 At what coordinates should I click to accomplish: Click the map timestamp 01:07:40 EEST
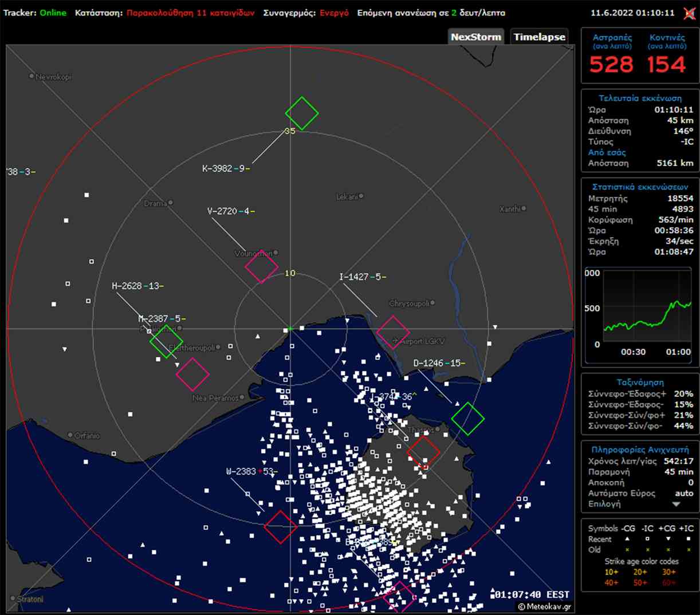[532, 595]
